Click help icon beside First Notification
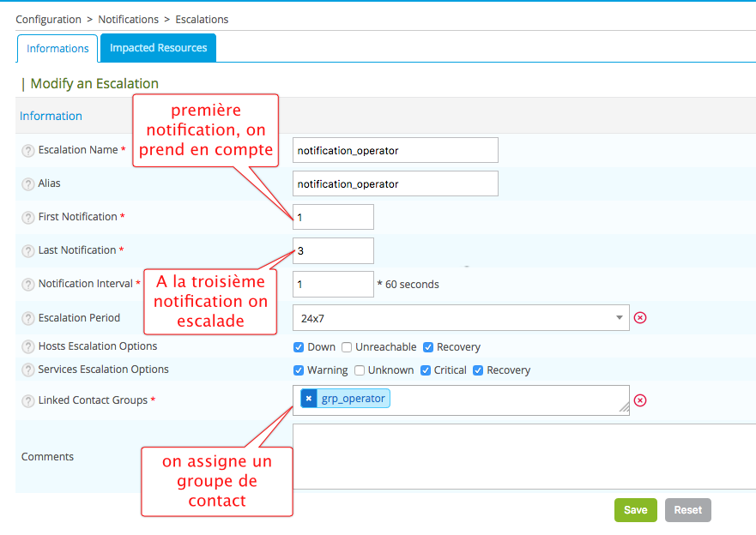Screen dimensions: 756x535 [27, 217]
